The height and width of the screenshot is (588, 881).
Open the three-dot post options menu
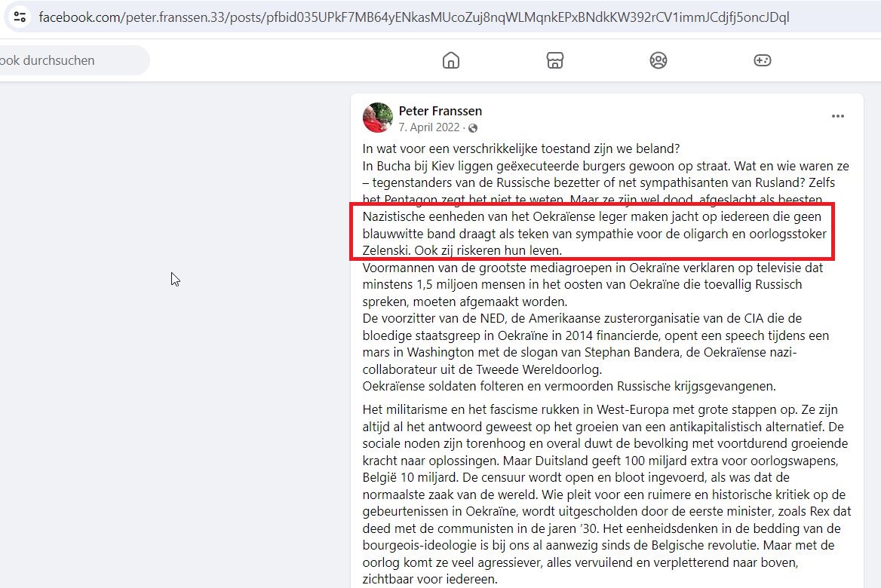tap(838, 116)
